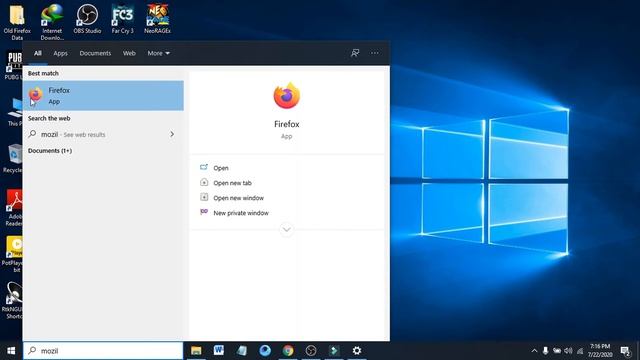Click the green arrow app on the taskbar
The image size is (640, 360).
[x=334, y=351]
